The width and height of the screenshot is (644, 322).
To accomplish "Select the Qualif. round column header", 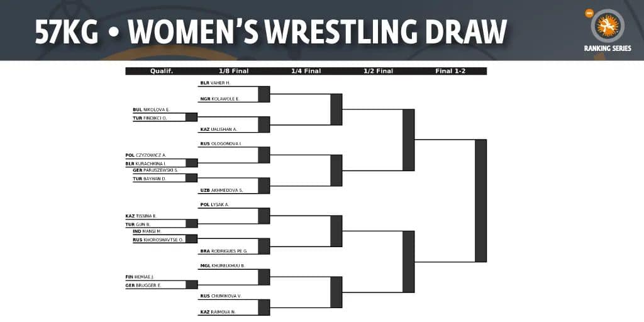I will click(x=161, y=71).
